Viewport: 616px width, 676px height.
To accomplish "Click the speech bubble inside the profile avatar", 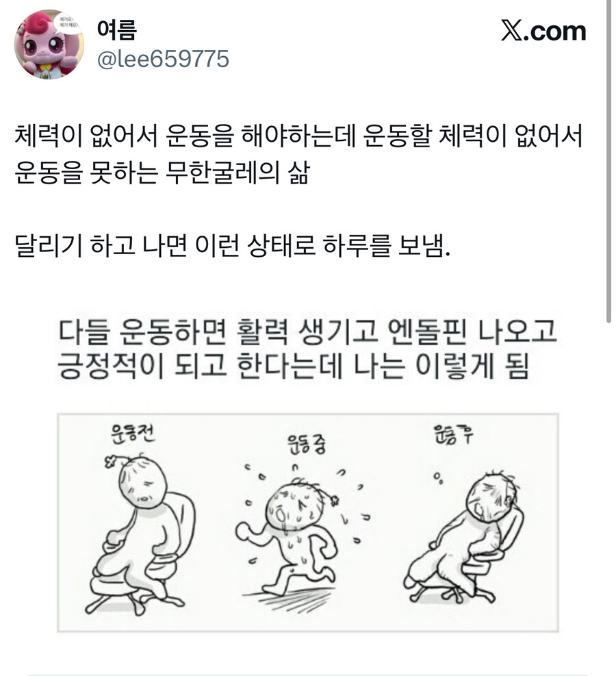I will click(68, 25).
